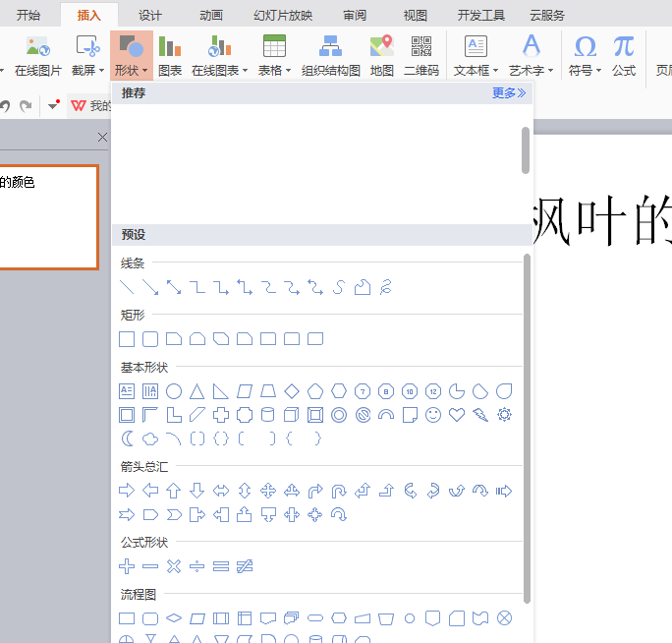The height and width of the screenshot is (643, 672).
Task: Click the 截屏 screenshot icon
Action: tap(87, 46)
